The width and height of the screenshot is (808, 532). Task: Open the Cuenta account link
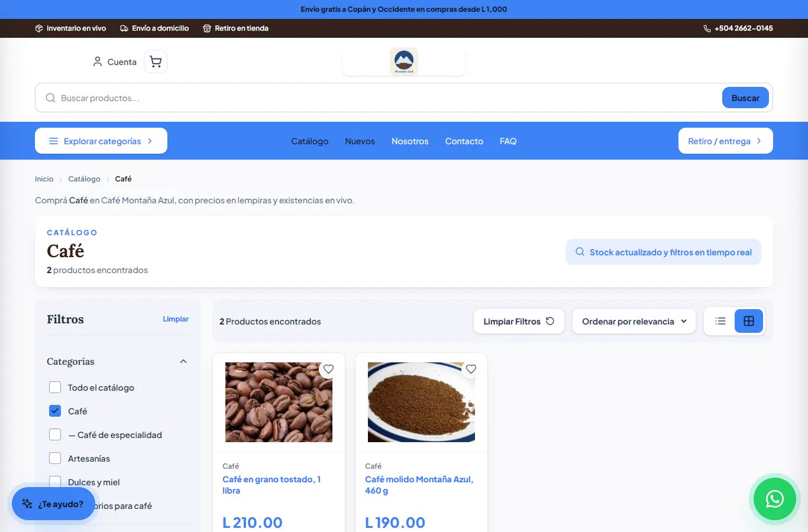coord(115,62)
